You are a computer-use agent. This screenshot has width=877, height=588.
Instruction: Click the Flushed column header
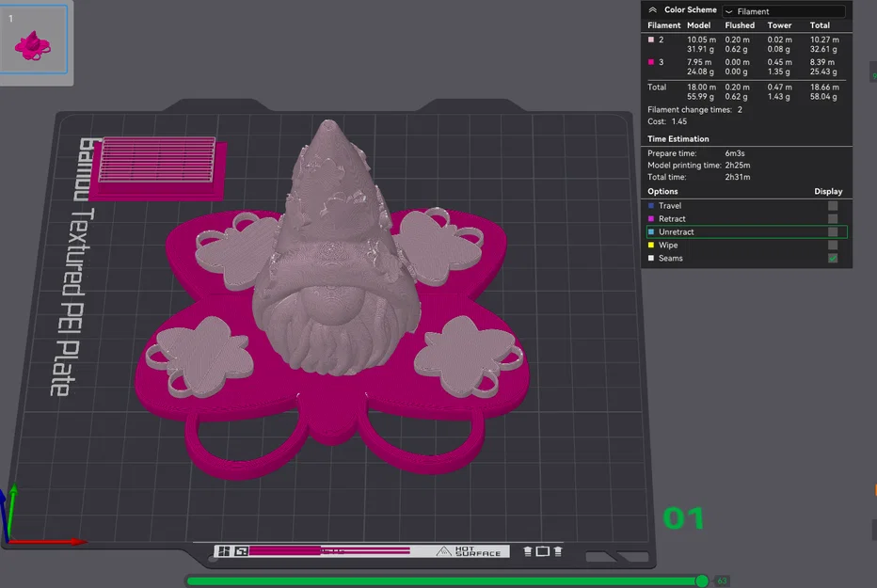click(x=740, y=25)
